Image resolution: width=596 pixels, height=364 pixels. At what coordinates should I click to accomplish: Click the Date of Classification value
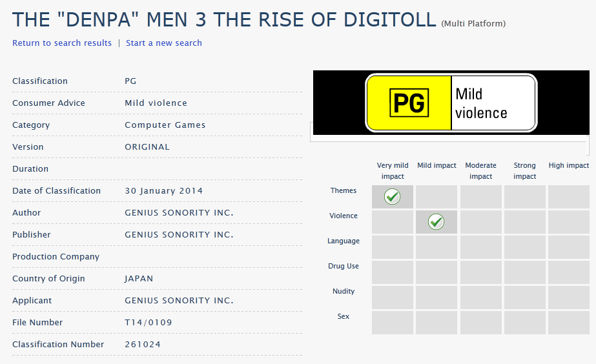pos(163,191)
